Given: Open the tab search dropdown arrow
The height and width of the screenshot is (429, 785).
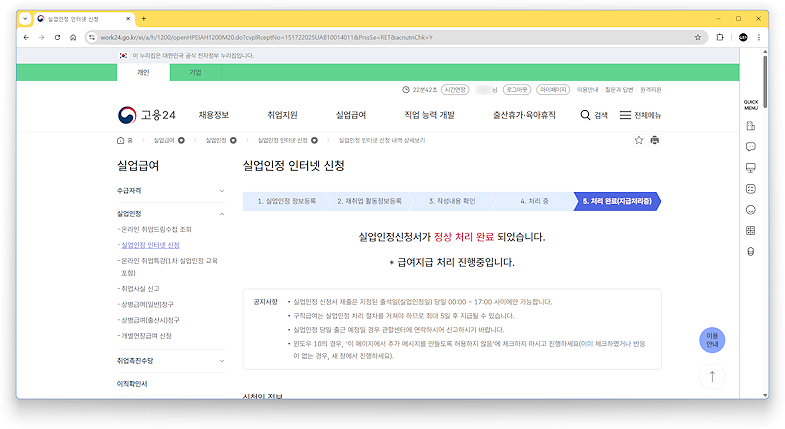Looking at the screenshot, I should pyautogui.click(x=25, y=19).
